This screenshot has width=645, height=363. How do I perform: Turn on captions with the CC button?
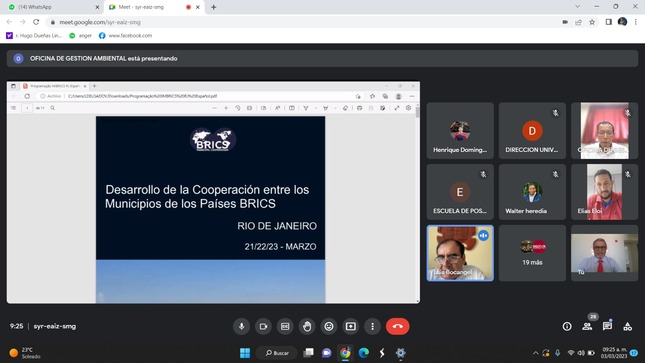[x=285, y=326]
